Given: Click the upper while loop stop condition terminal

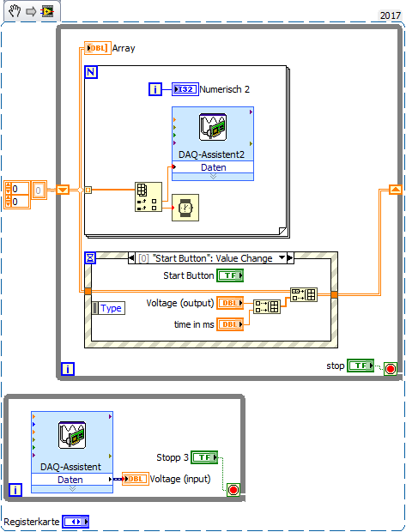Looking at the screenshot, I should point(391,369).
